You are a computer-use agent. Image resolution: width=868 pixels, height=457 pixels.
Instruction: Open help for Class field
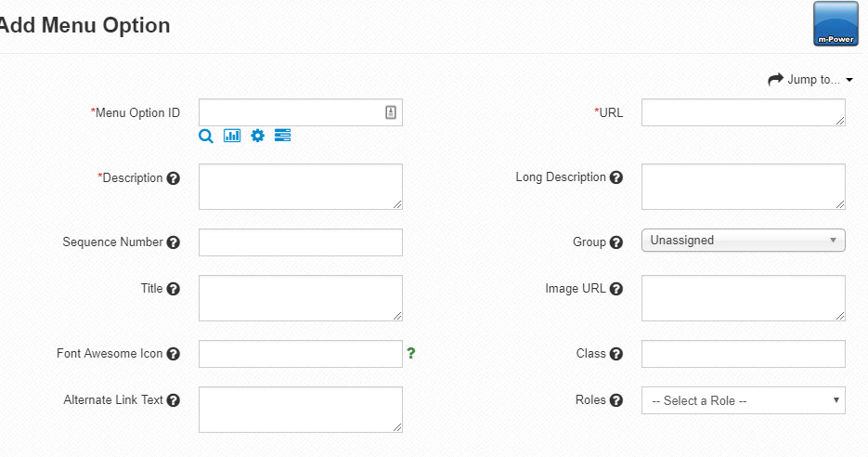[x=616, y=354]
